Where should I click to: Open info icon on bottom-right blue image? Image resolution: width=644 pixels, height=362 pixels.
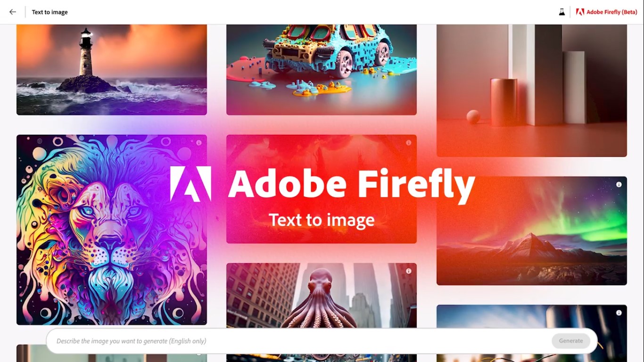point(619,313)
